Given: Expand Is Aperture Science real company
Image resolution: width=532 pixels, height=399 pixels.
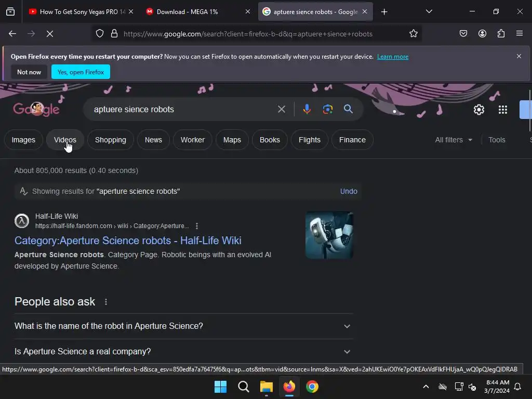Looking at the screenshot, I should coord(183,352).
